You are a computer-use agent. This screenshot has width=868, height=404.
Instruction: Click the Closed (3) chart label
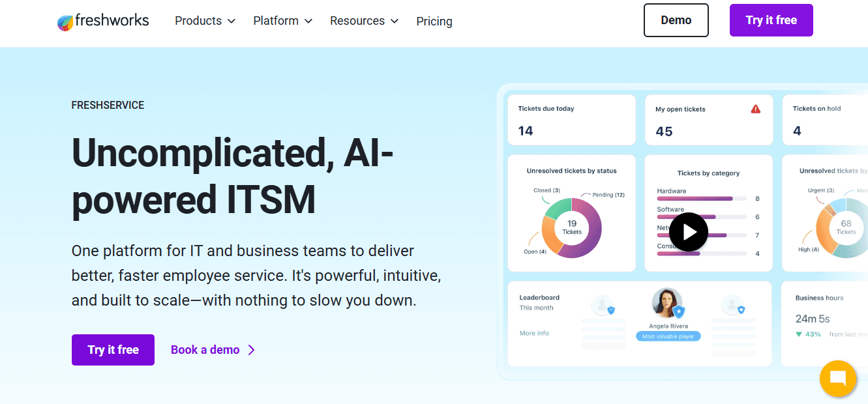(546, 190)
